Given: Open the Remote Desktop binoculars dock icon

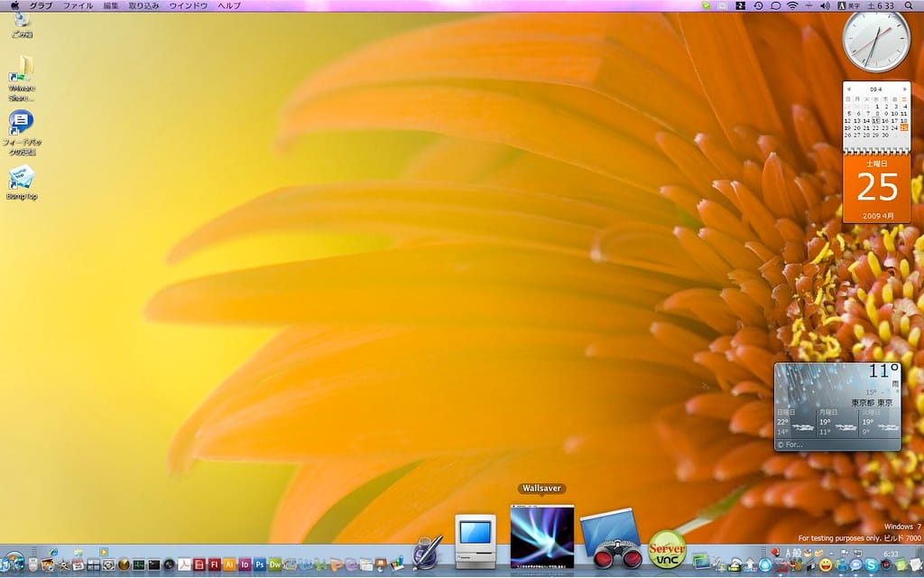Looking at the screenshot, I should pos(611,540).
